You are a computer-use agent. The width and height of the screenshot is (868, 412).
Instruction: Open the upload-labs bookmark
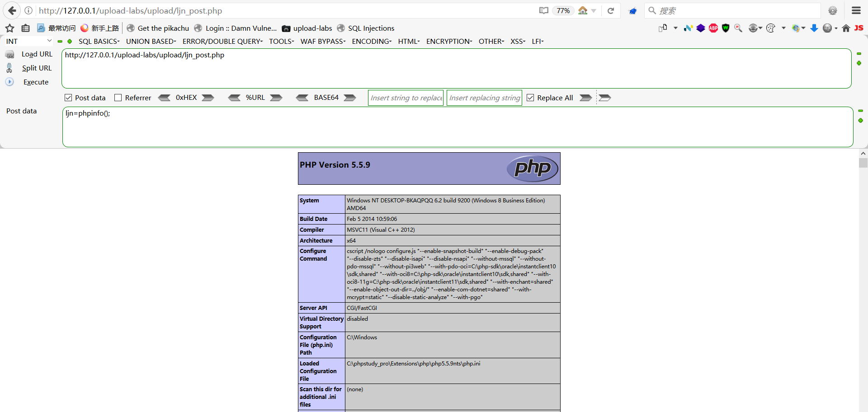click(x=307, y=28)
